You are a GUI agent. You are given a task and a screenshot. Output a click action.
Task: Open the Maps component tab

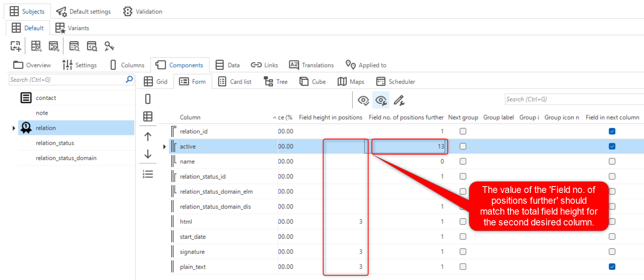click(x=351, y=81)
